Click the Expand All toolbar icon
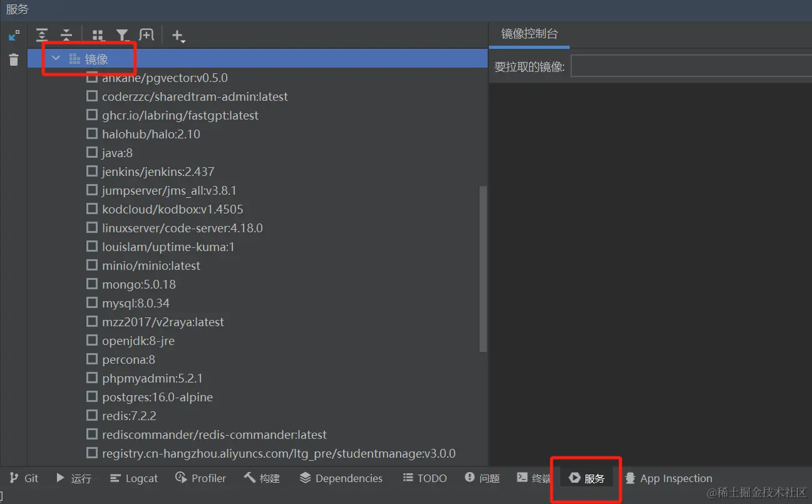Viewport: 812px width, 504px height. coord(42,36)
